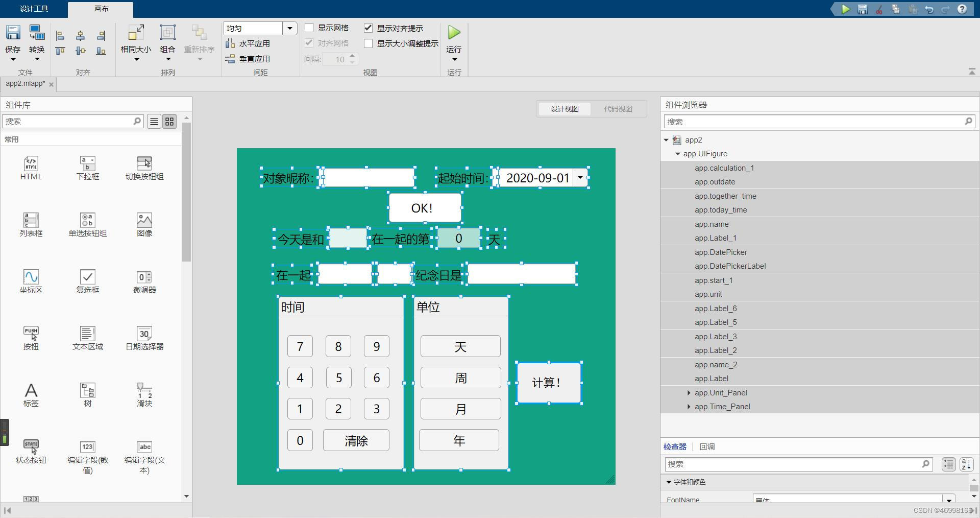Enable the 显示大小调整提示 checkbox

(369, 43)
